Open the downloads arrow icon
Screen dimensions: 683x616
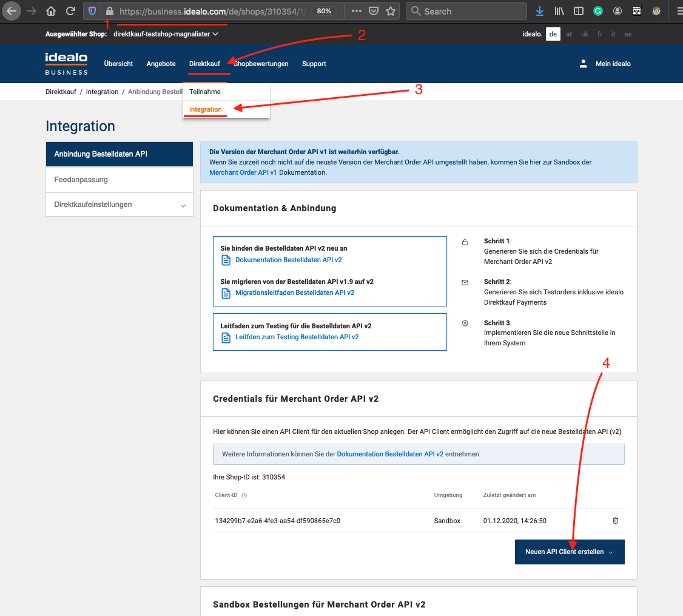(x=540, y=12)
